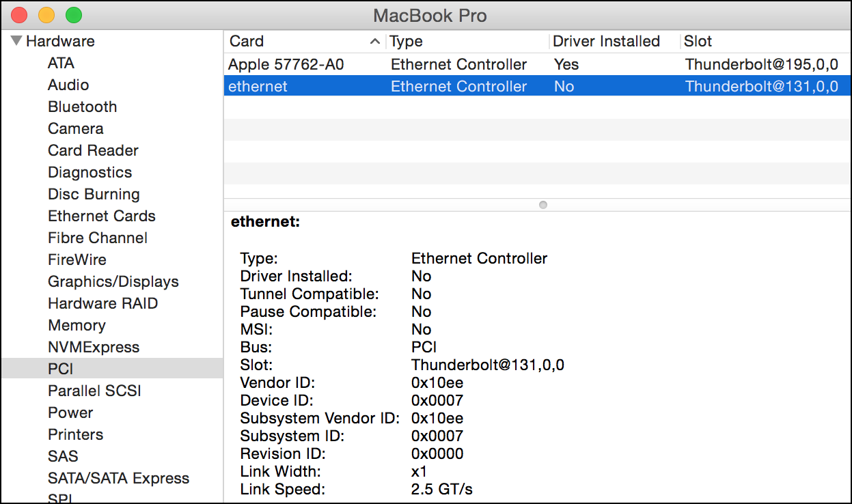
Task: Select ATA in the sidebar
Action: tap(61, 63)
